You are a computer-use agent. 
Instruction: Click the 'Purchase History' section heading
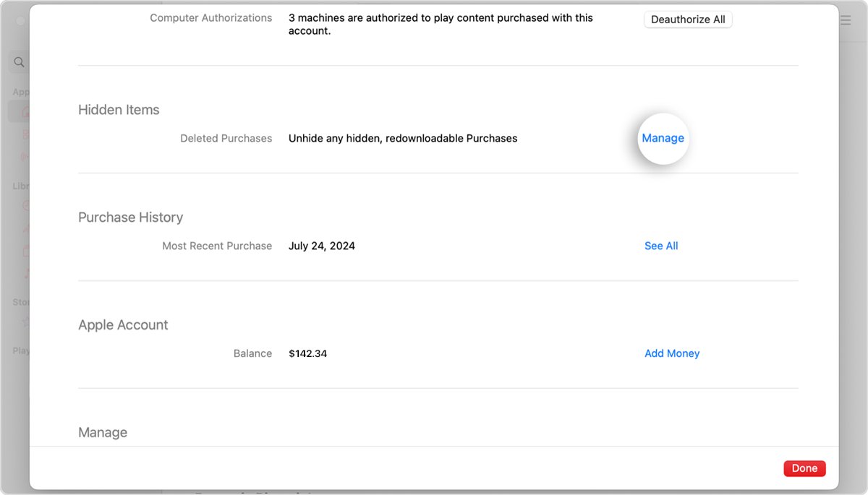pyautogui.click(x=130, y=218)
